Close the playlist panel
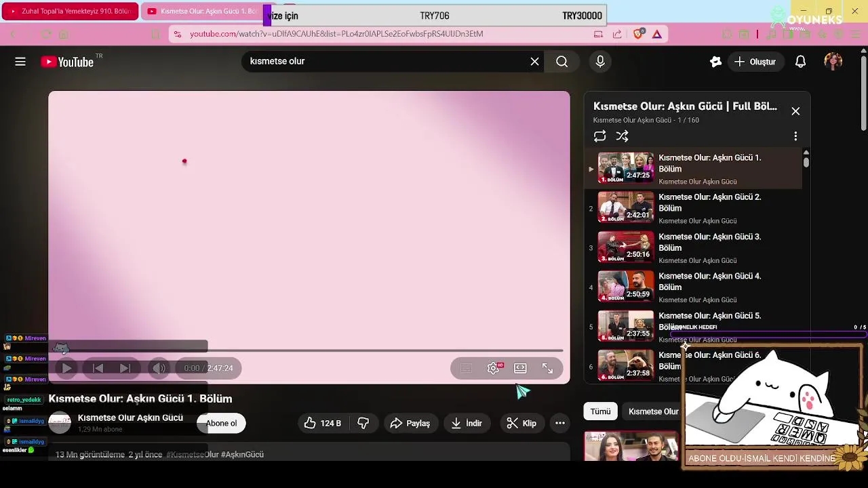 (x=795, y=111)
